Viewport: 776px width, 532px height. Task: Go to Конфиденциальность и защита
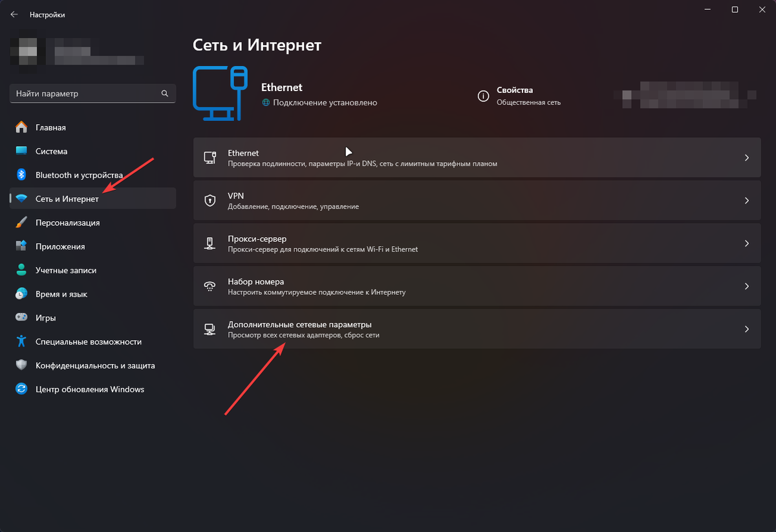point(92,365)
